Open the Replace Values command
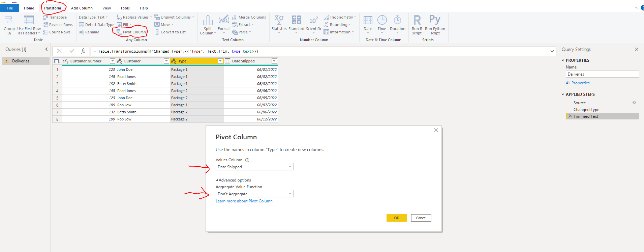Screen dimensions: 644x252 (134, 17)
